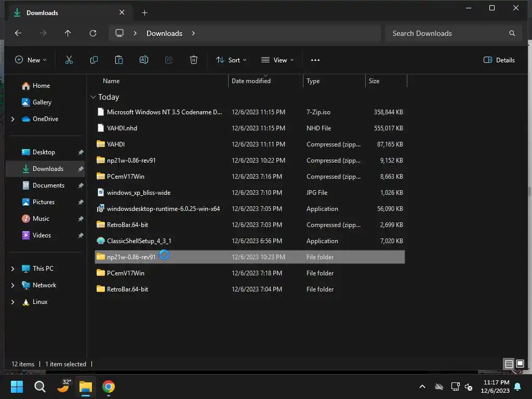Expand This PC tree node
The width and height of the screenshot is (532, 399).
[x=13, y=269]
